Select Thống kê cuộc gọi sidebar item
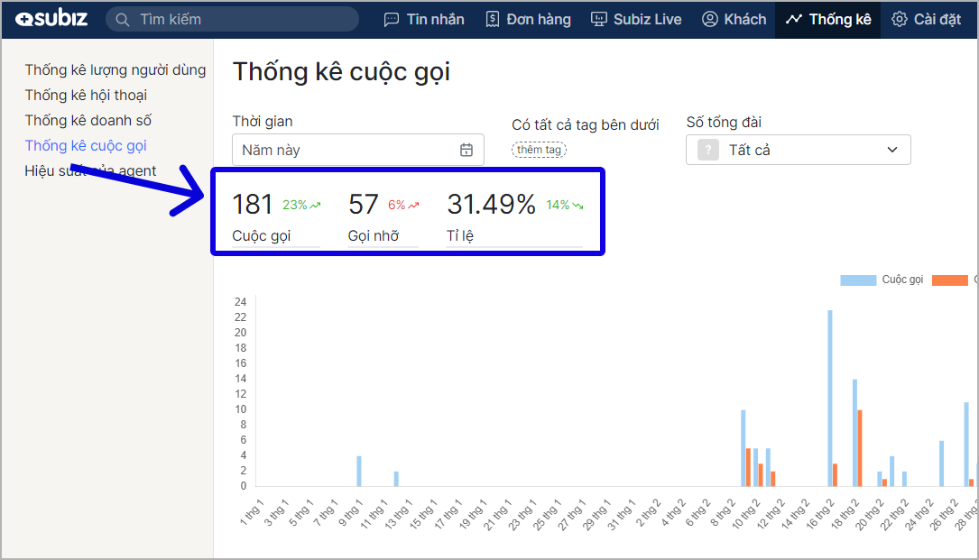The image size is (979, 560). point(86,145)
